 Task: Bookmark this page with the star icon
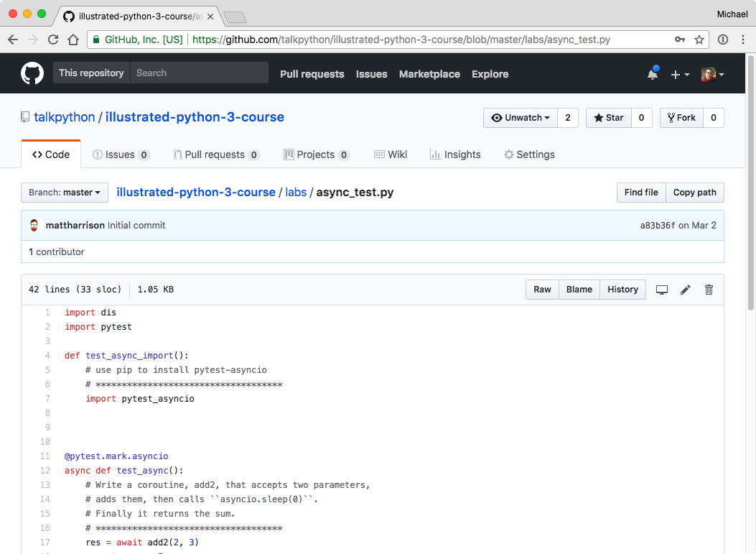click(699, 40)
